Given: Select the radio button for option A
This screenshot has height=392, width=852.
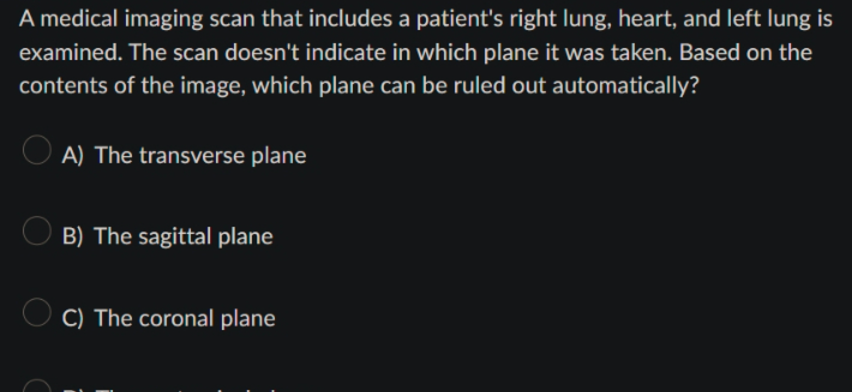Looking at the screenshot, I should [37, 150].
